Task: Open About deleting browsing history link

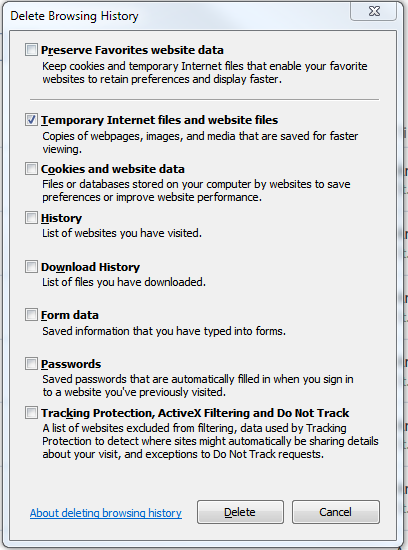Action: coord(106,513)
